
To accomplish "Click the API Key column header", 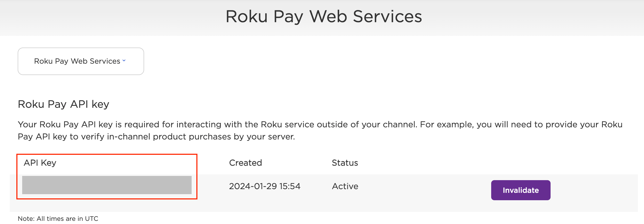I will tap(40, 163).
